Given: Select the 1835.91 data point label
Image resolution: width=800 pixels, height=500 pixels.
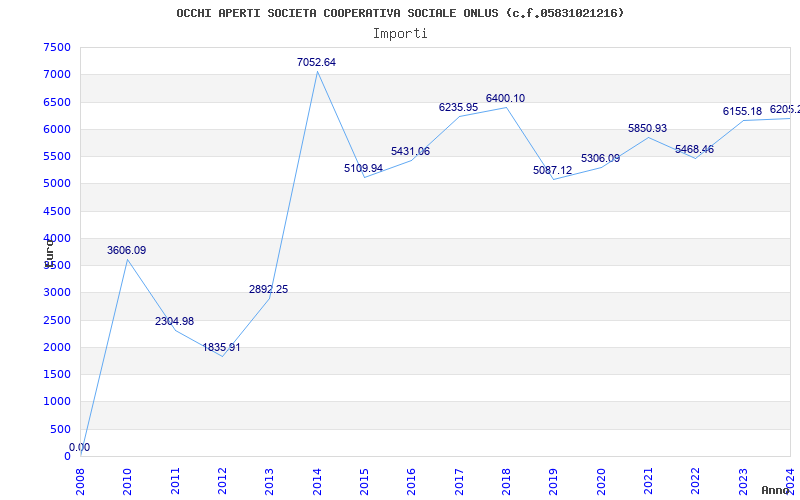Looking at the screenshot, I should (221, 347).
